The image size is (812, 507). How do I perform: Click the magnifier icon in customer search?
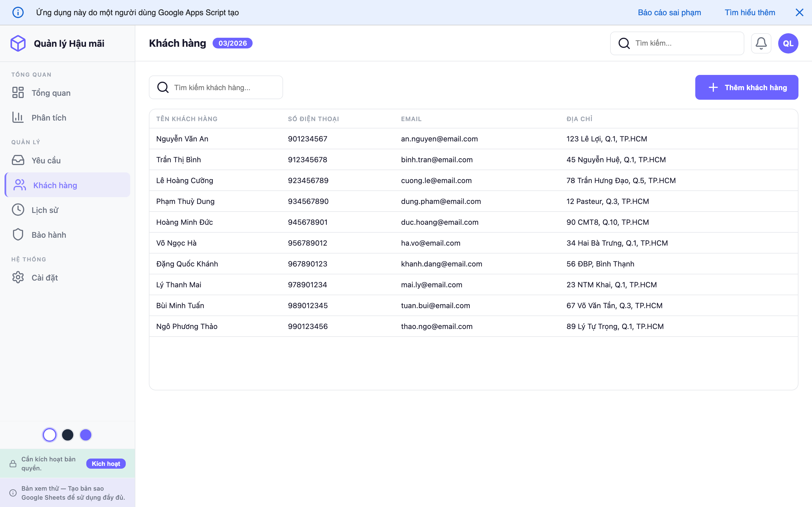[163, 88]
